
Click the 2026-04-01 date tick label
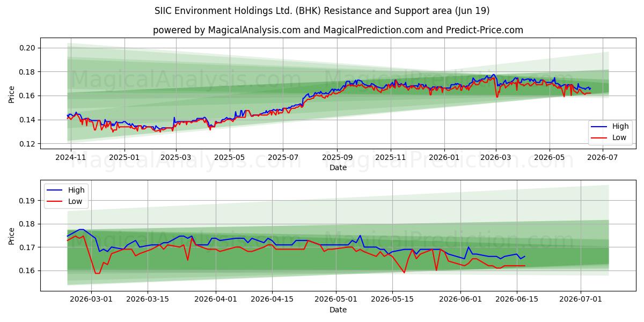click(x=216, y=299)
